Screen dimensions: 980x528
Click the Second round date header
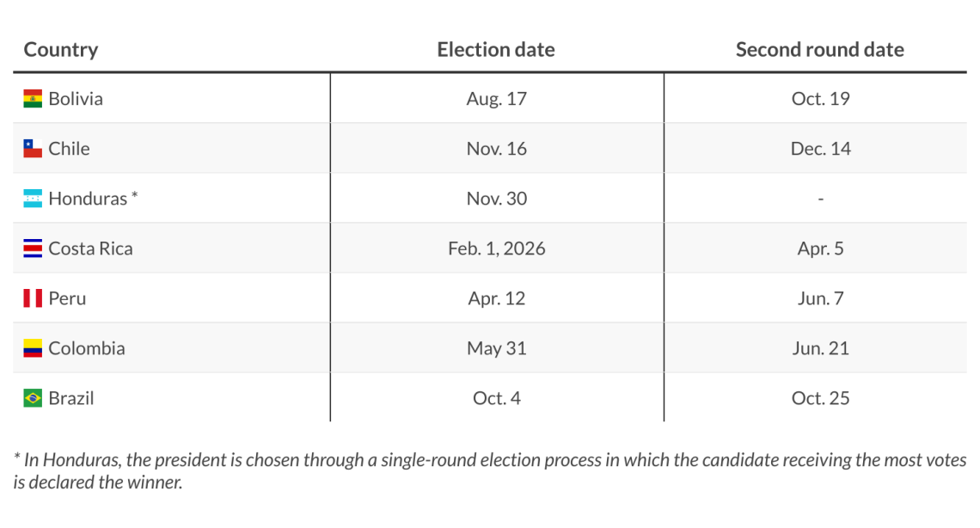pos(819,49)
